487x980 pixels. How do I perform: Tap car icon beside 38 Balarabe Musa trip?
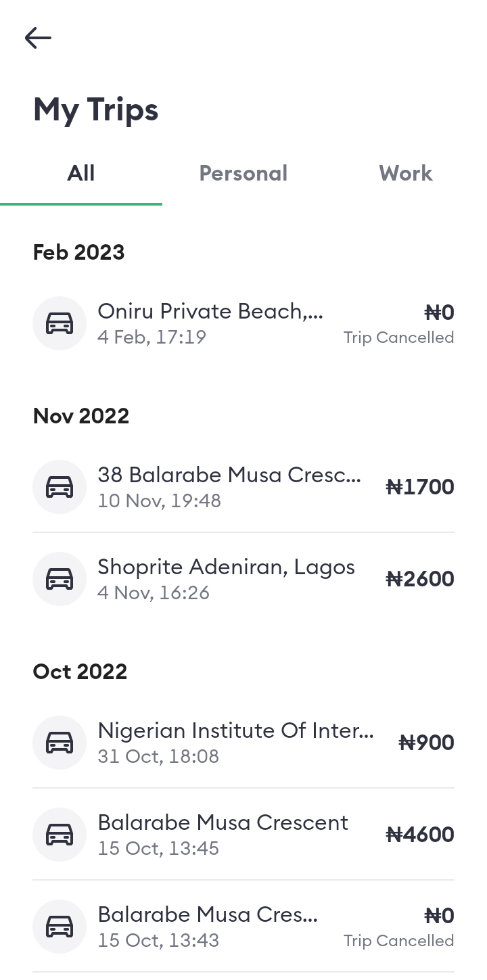coord(60,487)
